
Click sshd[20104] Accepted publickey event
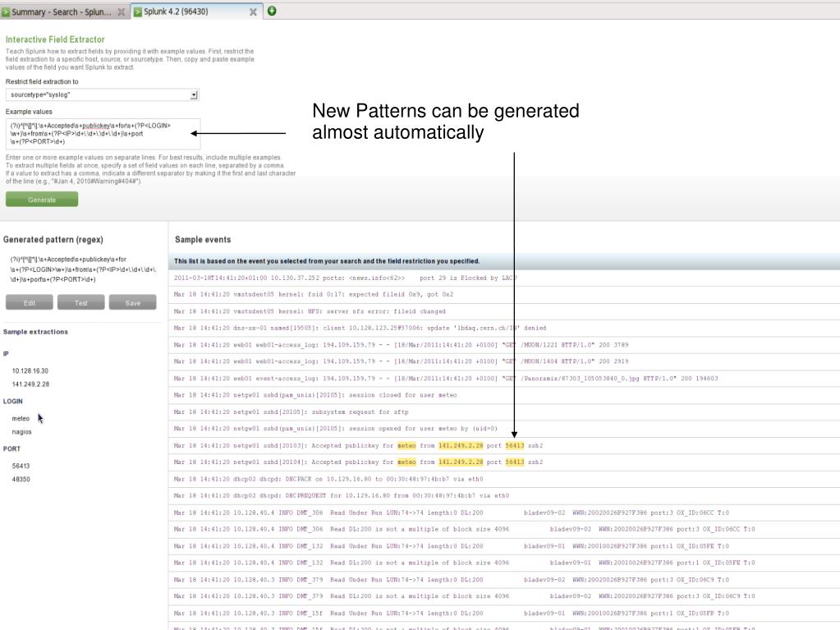pyautogui.click(x=503, y=462)
